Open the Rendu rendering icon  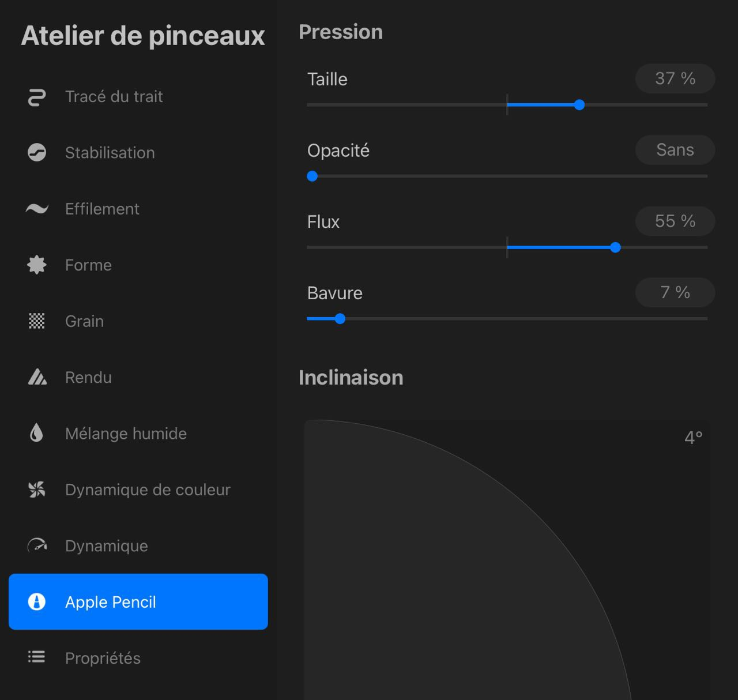37,377
